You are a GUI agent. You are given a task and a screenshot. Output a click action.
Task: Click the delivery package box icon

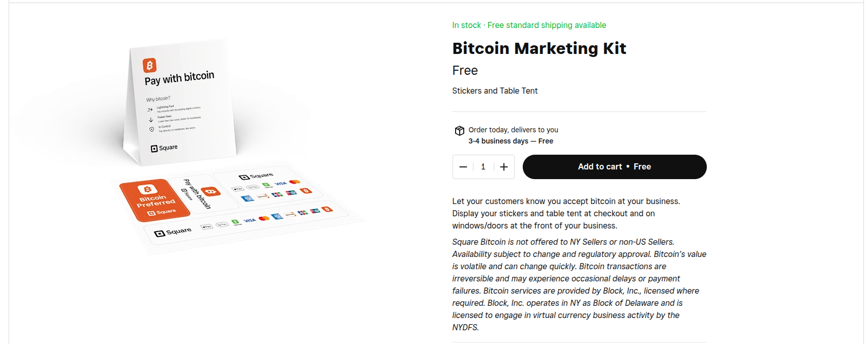tap(460, 131)
